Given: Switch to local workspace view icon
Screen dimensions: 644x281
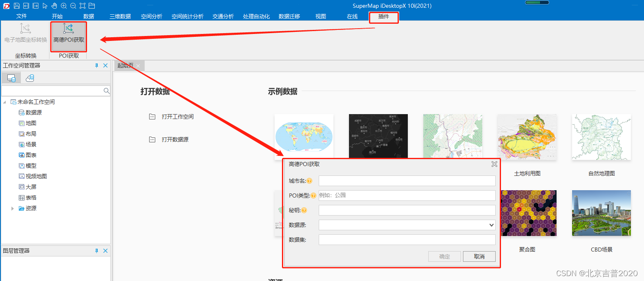Looking at the screenshot, I should coord(11,78).
